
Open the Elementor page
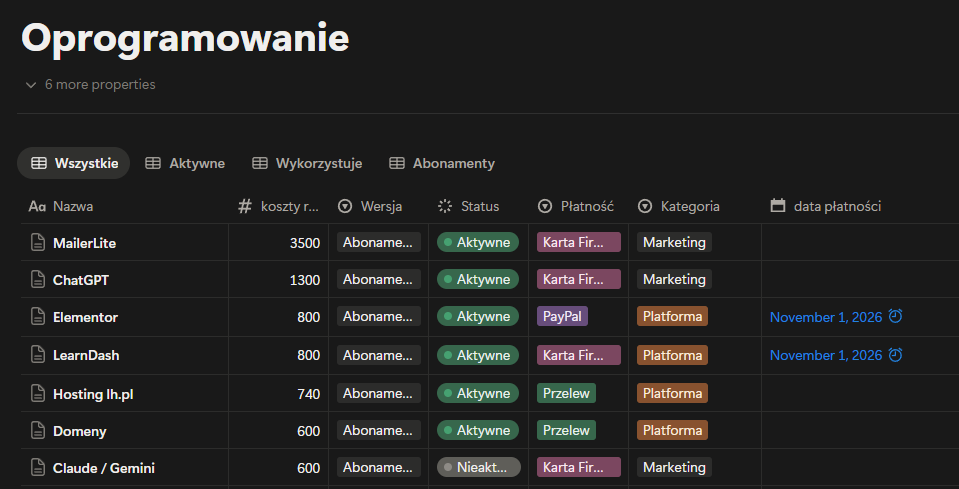(x=86, y=318)
